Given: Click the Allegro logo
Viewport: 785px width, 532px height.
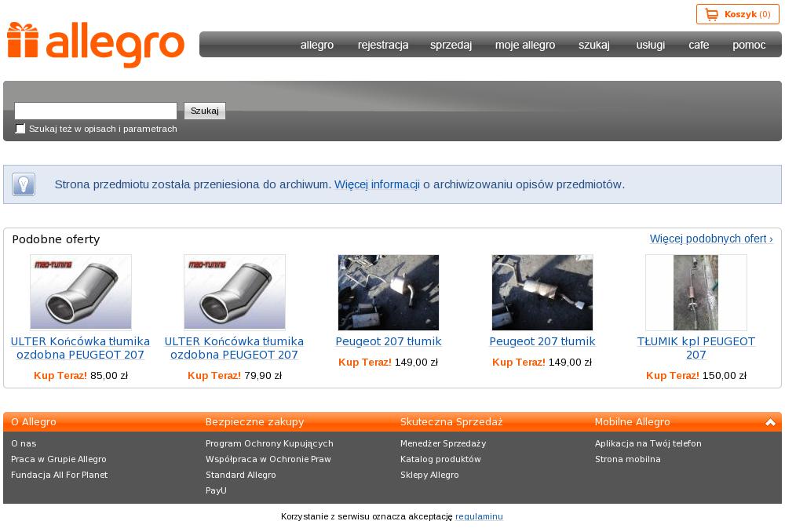Looking at the screenshot, I should [96, 45].
